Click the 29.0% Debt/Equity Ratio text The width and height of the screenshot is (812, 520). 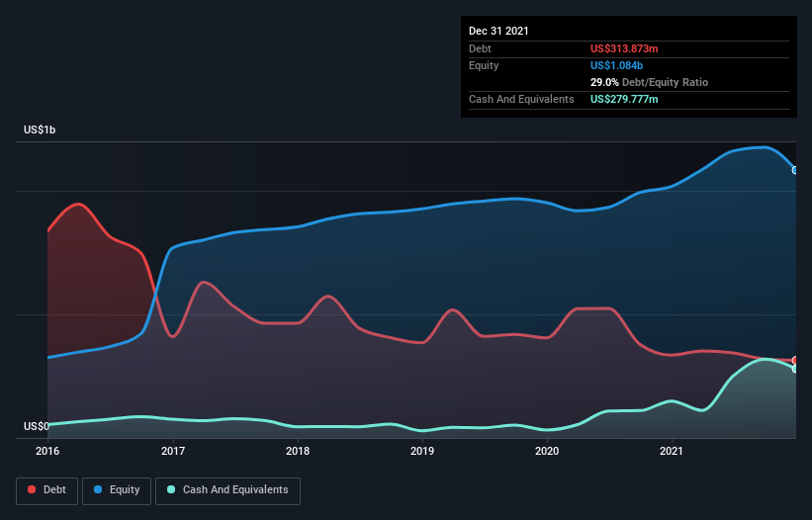pos(649,82)
